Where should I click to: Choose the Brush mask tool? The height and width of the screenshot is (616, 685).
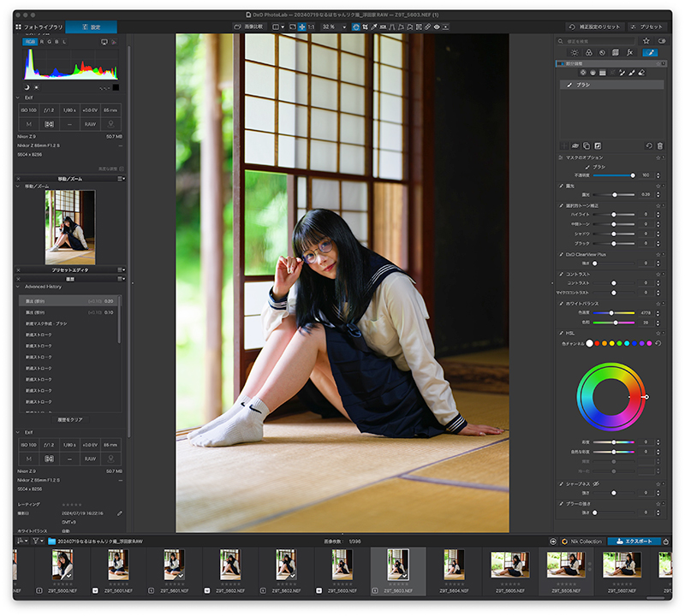(x=632, y=73)
